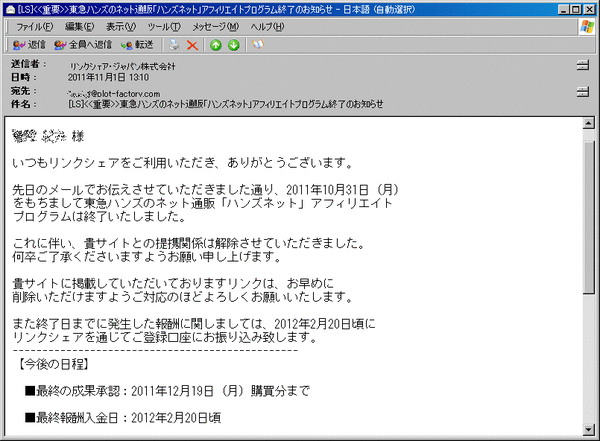Maximize the message window

576,10
